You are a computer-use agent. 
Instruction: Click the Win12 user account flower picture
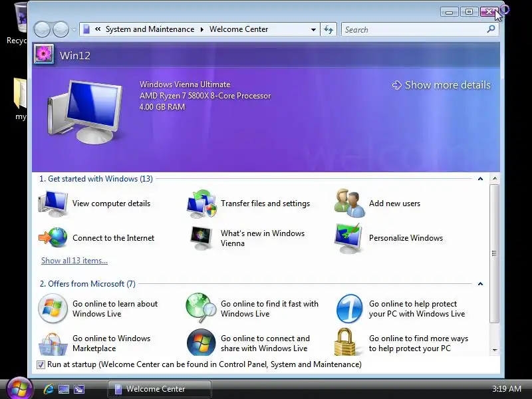(x=44, y=54)
